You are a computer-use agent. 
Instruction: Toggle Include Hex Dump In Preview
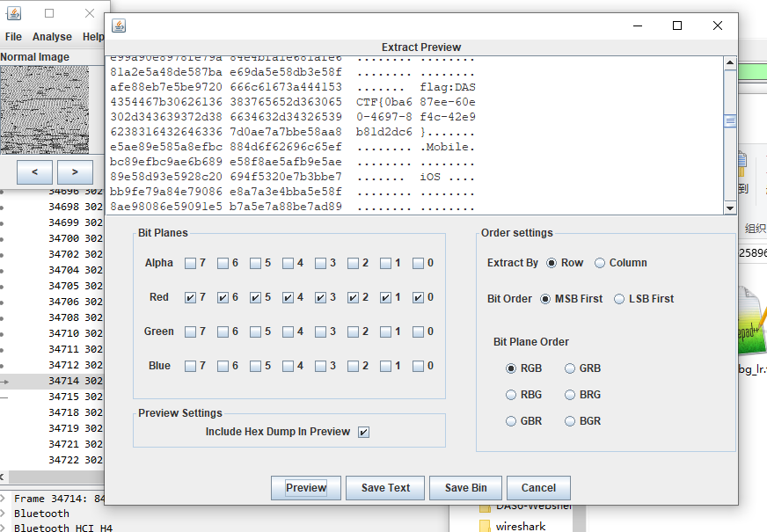tap(364, 432)
